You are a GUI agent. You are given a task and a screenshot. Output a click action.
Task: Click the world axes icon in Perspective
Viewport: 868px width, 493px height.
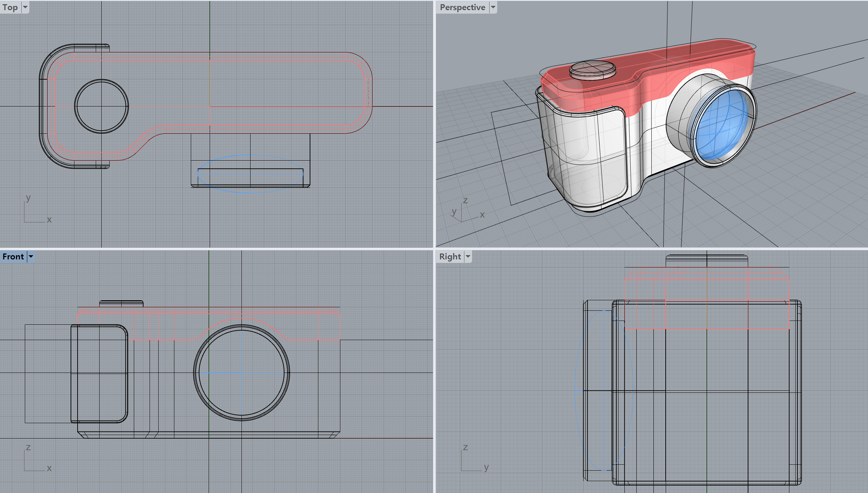[x=463, y=213]
